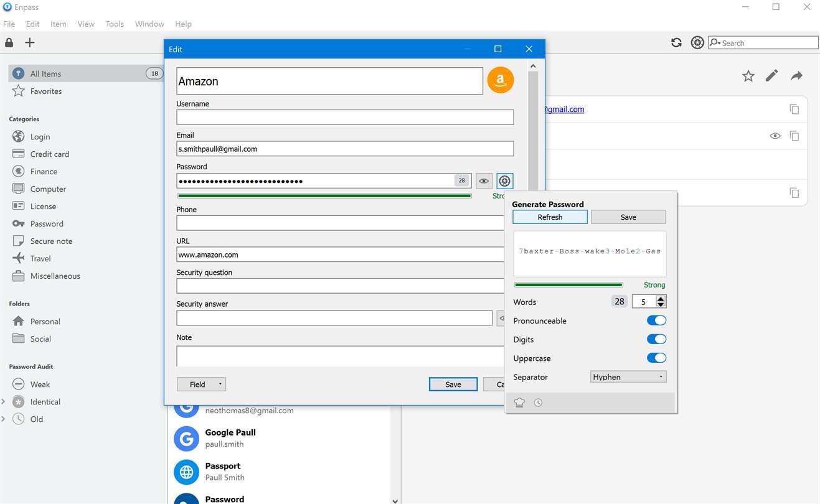Image resolution: width=820 pixels, height=504 pixels.
Task: Expand the Old audit group arrow
Action: (3, 419)
